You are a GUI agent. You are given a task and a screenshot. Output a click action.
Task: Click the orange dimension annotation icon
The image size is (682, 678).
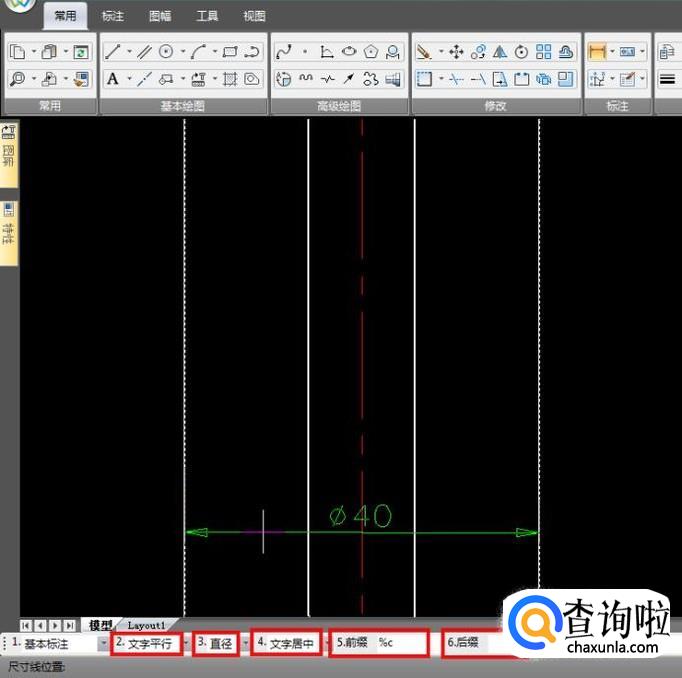coord(597,52)
